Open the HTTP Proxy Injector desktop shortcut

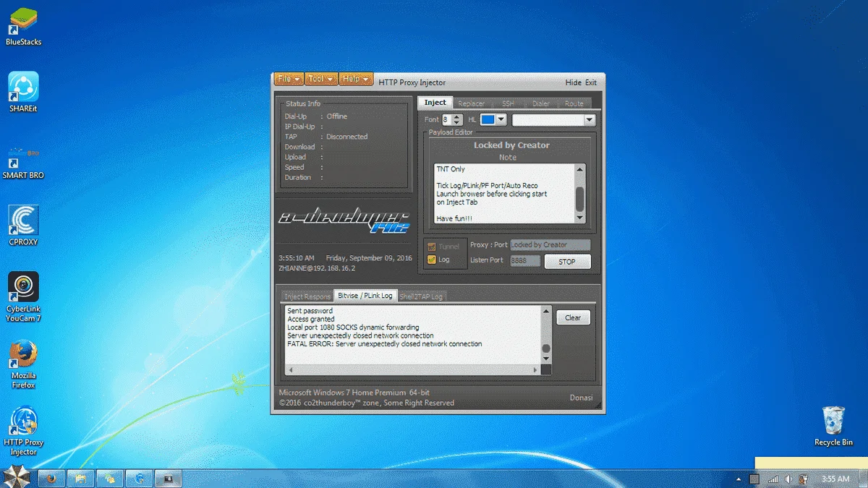pyautogui.click(x=23, y=432)
